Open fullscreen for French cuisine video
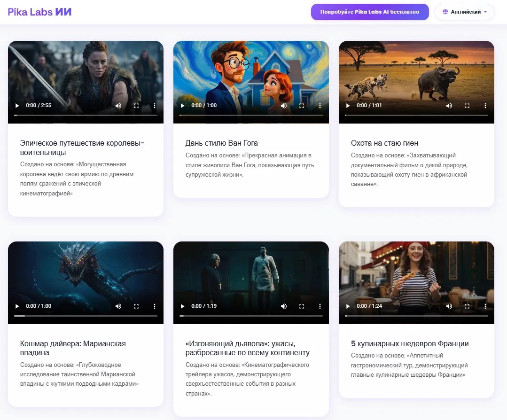Image resolution: width=507 pixels, height=420 pixels. click(467, 306)
